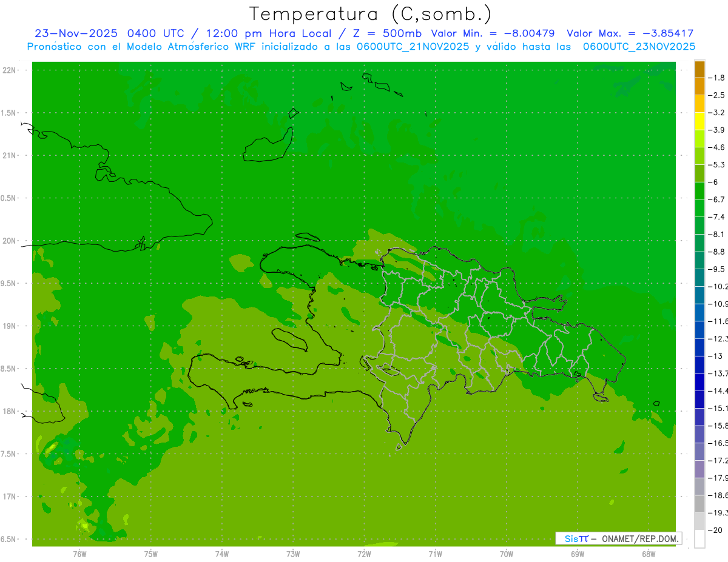Click the gray swatch between -18.6 and -19.3

click(x=699, y=504)
